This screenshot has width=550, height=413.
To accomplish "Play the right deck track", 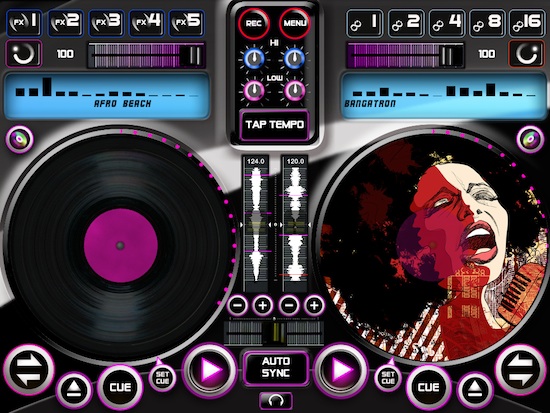I will pos(341,370).
